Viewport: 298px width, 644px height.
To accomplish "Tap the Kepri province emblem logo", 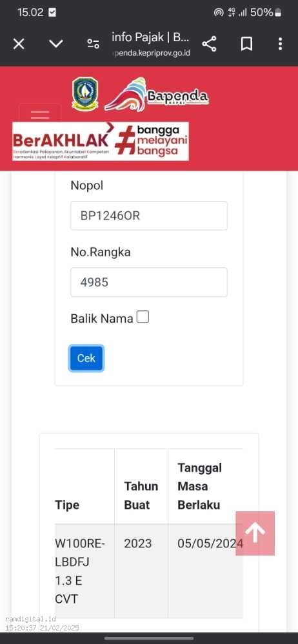I will (85, 93).
